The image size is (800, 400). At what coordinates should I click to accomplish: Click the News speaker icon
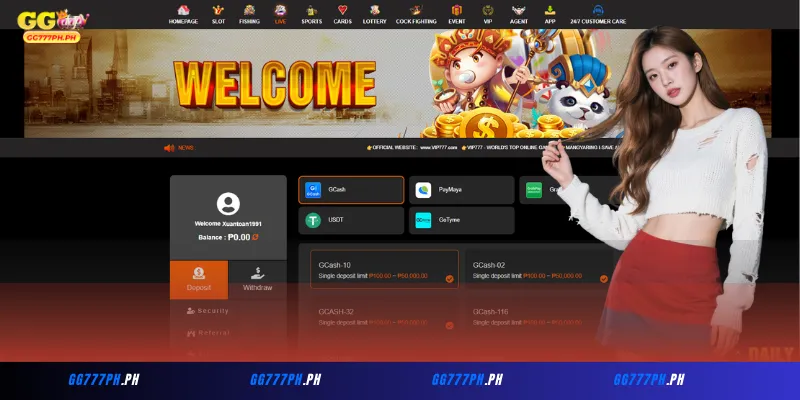point(169,148)
